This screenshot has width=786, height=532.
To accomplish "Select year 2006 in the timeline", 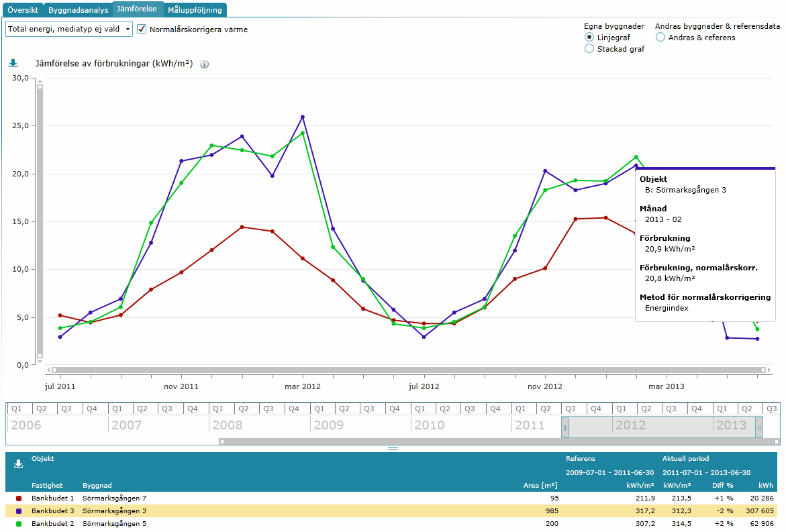I will point(26,425).
